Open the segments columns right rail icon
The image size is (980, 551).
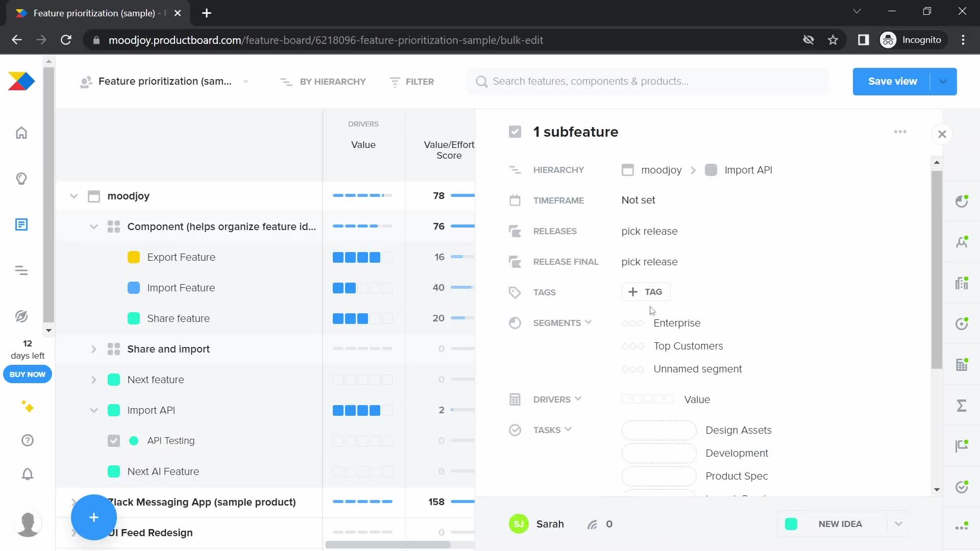(x=962, y=283)
